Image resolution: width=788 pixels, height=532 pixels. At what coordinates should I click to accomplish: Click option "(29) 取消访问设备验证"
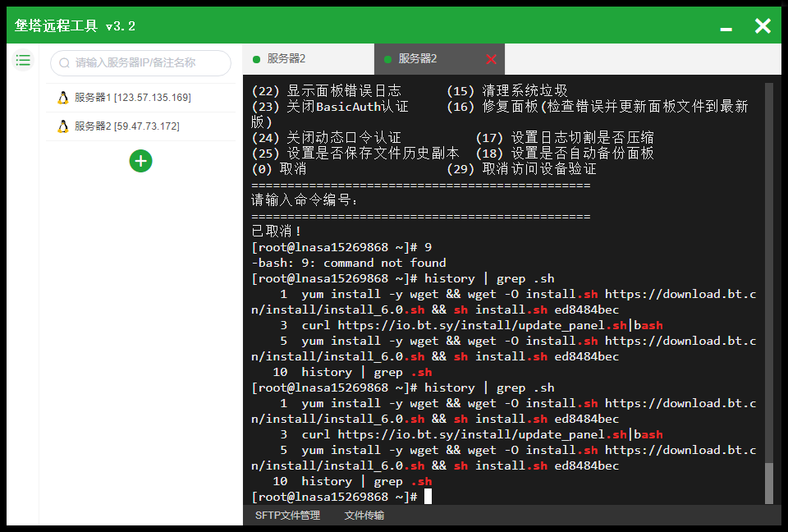[522, 169]
